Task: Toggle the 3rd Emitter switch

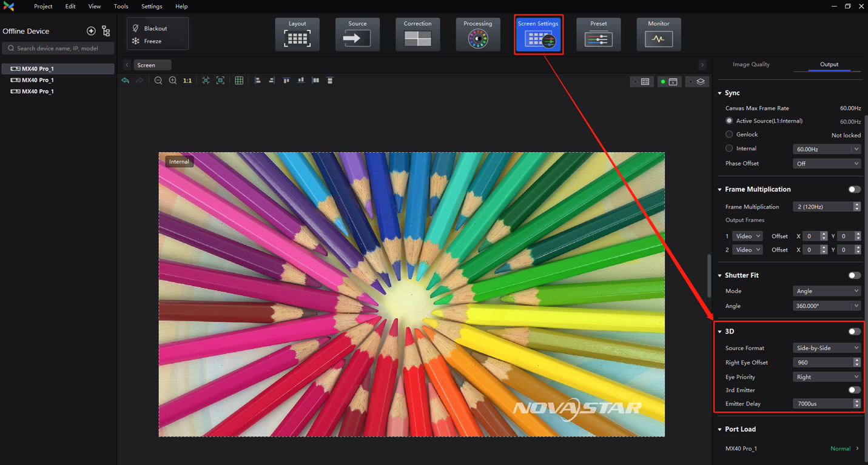Action: (854, 390)
